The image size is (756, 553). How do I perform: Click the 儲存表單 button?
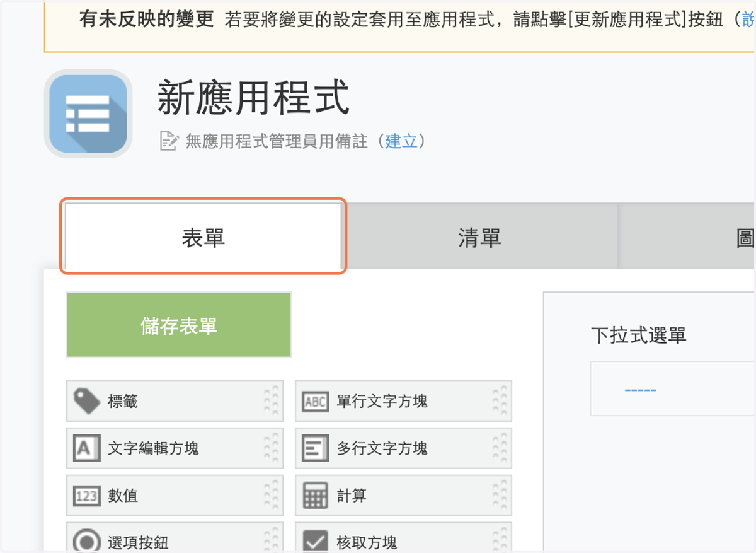click(x=179, y=325)
